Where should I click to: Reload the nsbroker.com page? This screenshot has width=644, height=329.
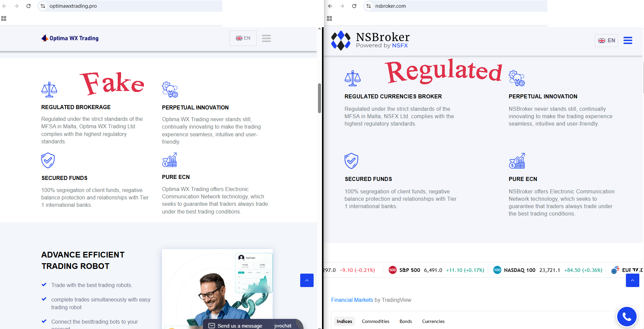[x=354, y=6]
